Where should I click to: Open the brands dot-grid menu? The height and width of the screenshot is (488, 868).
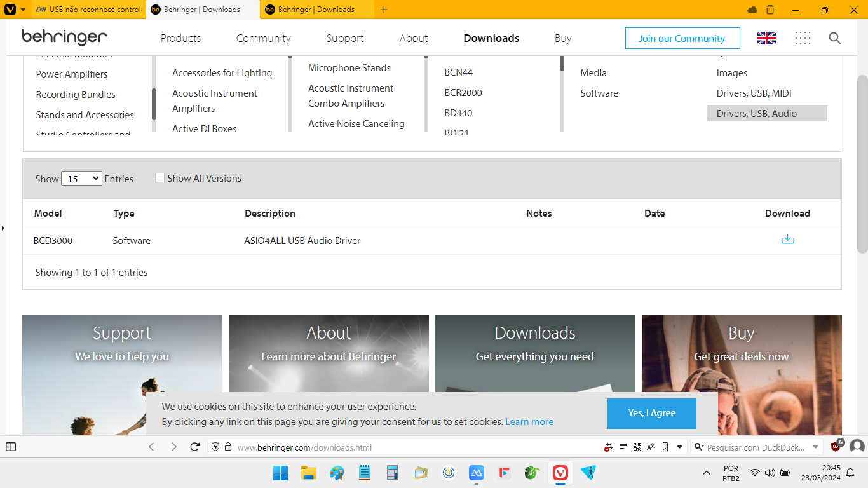(x=803, y=38)
